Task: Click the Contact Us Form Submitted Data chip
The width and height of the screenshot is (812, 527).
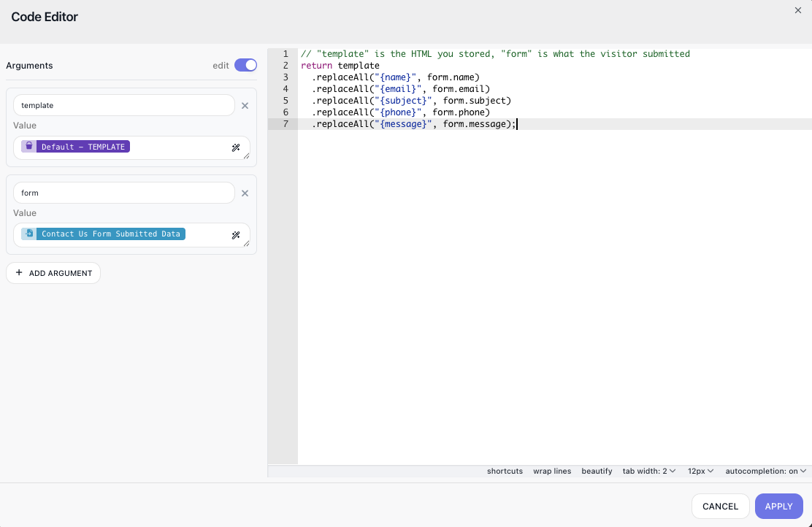Action: click(103, 234)
